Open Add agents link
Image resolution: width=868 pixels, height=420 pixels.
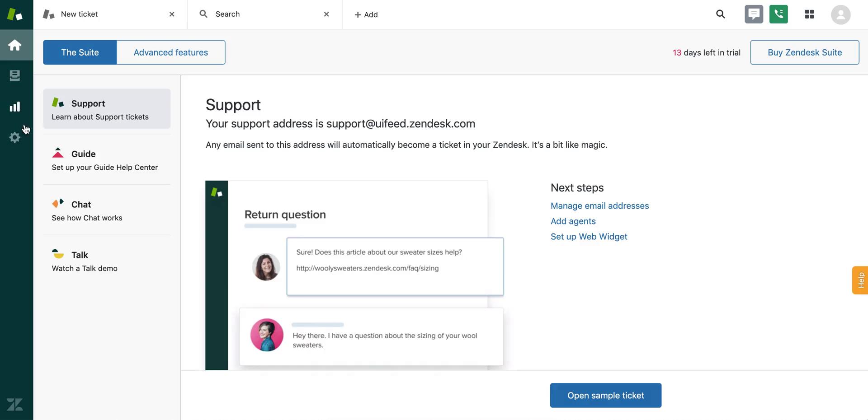click(x=573, y=221)
